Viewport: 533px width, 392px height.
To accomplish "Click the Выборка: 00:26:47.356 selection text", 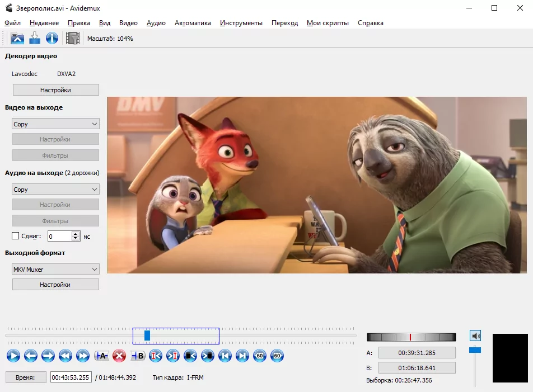I will [x=399, y=380].
